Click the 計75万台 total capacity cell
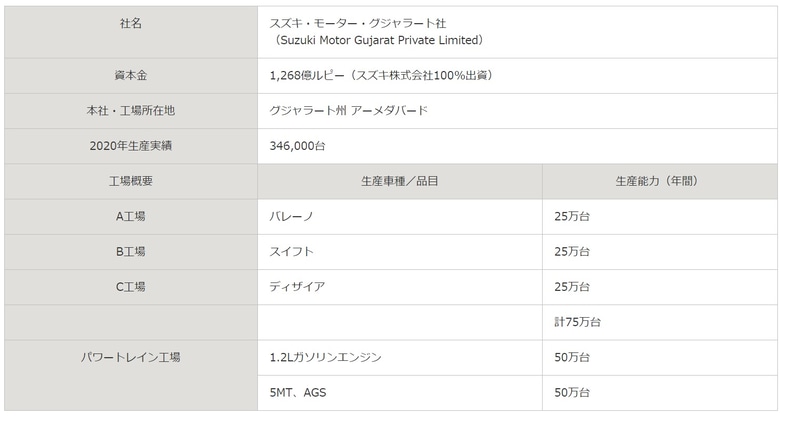 pyautogui.click(x=578, y=322)
